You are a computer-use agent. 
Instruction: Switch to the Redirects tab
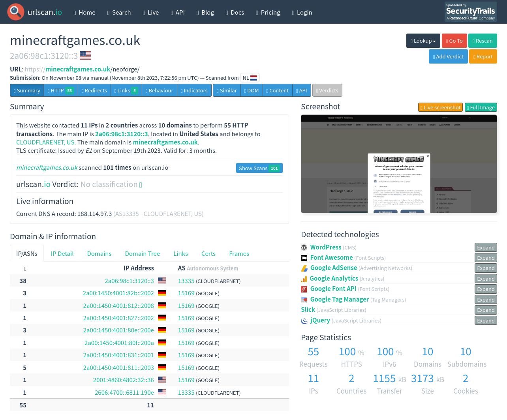point(94,90)
